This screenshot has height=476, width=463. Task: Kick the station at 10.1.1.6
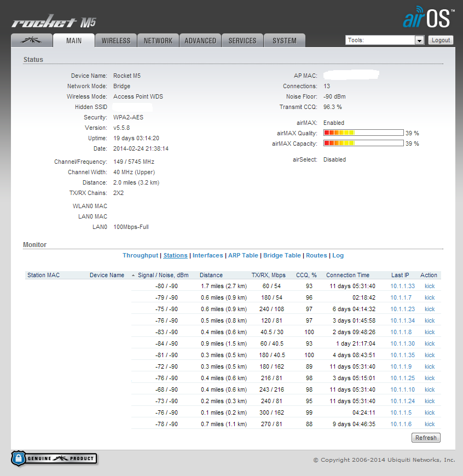(x=430, y=425)
